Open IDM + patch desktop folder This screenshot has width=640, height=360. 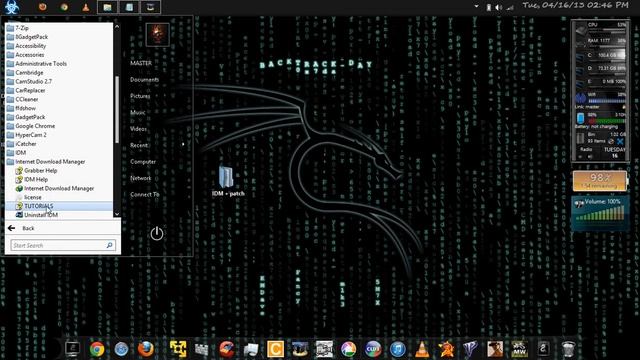point(228,181)
